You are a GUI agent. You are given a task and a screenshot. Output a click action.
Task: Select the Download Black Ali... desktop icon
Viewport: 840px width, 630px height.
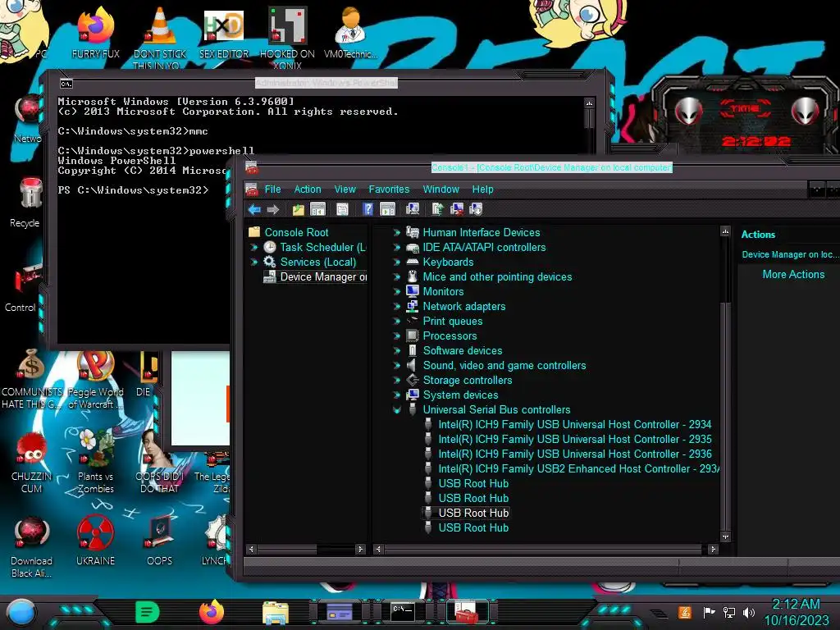click(x=31, y=547)
